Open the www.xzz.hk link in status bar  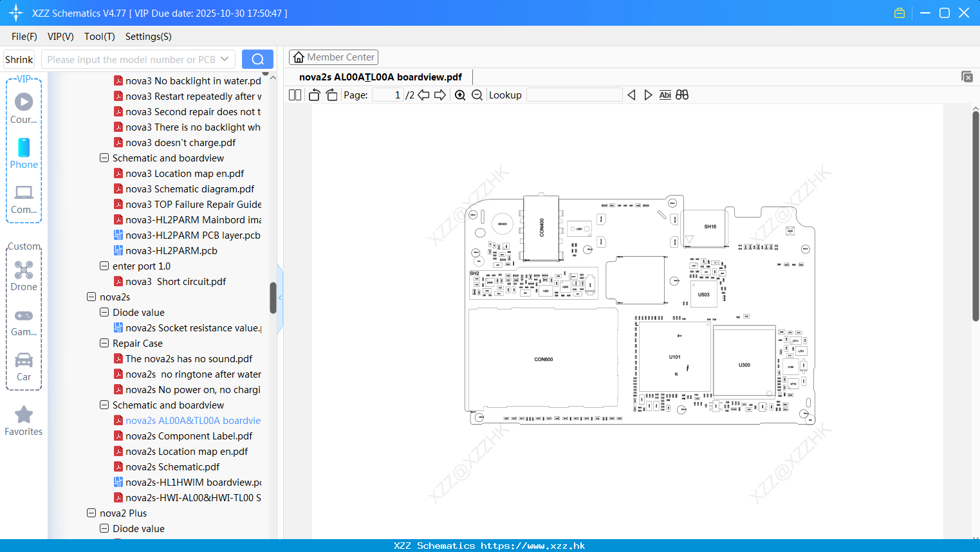pos(533,546)
